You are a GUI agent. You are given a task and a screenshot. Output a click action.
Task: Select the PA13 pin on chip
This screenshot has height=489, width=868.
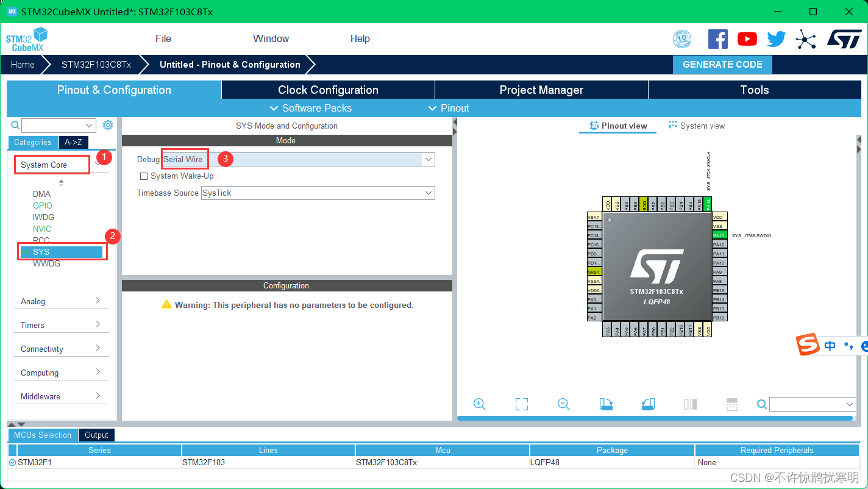(x=719, y=235)
